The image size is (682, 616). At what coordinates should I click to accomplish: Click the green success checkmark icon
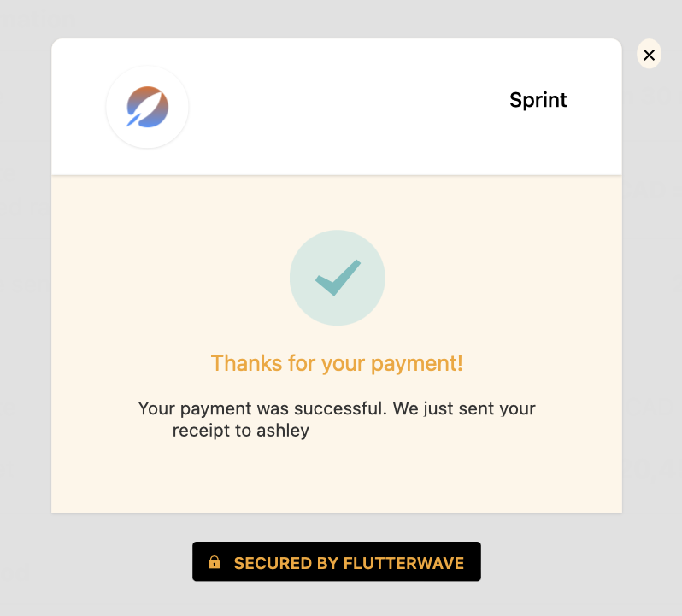pyautogui.click(x=338, y=277)
